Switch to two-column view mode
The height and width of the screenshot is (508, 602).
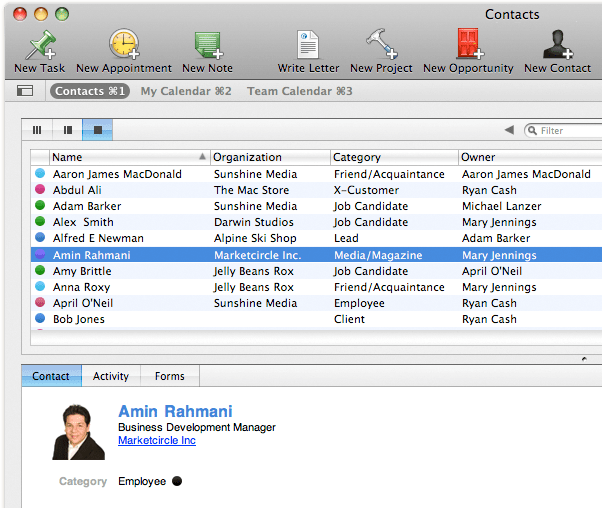(x=67, y=130)
